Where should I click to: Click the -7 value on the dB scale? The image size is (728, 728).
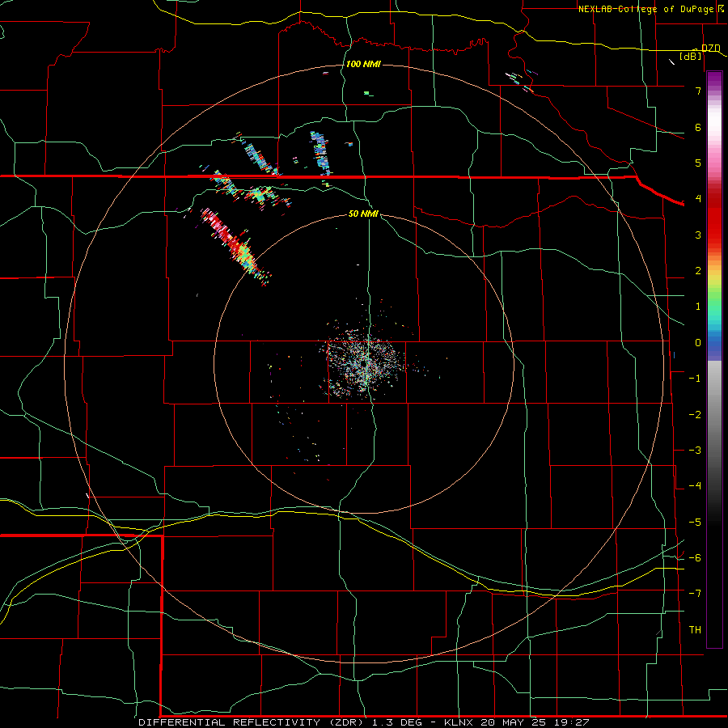[695, 594]
